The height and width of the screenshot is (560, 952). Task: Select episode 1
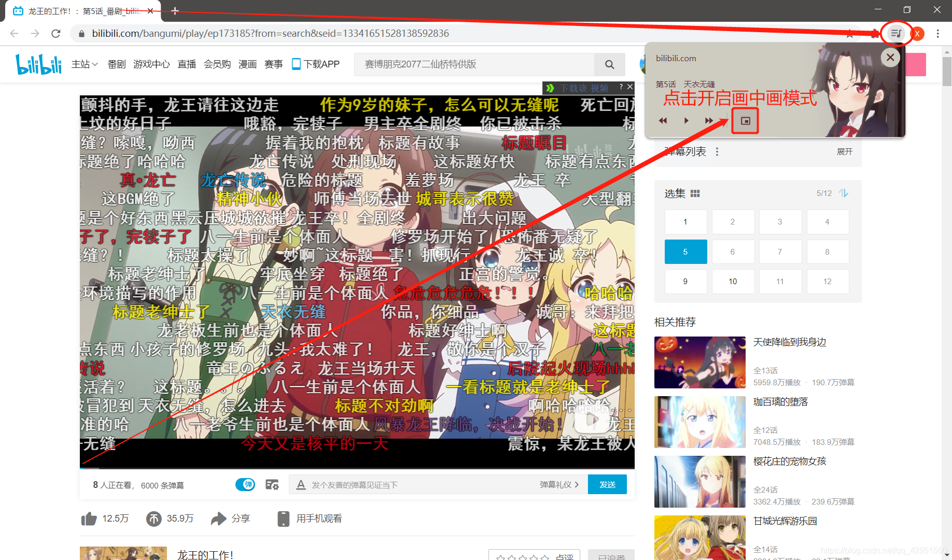click(x=685, y=222)
